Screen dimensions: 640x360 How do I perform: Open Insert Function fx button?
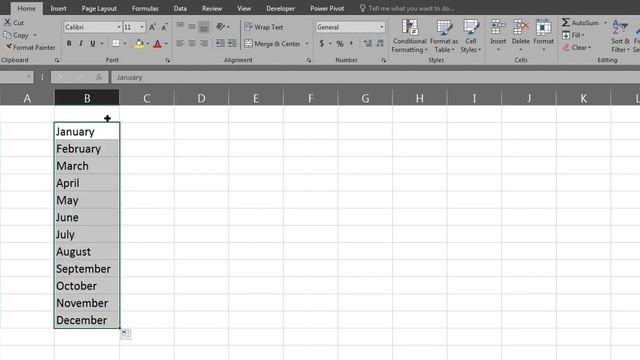[x=99, y=77]
